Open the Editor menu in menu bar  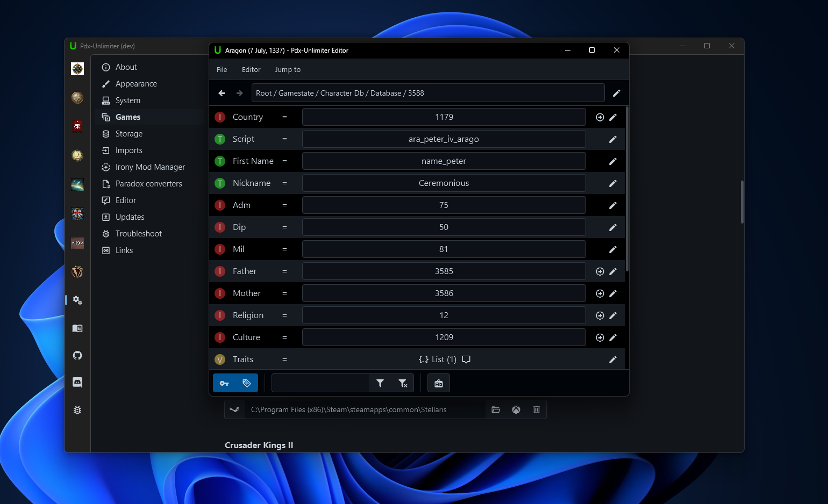[x=251, y=70]
